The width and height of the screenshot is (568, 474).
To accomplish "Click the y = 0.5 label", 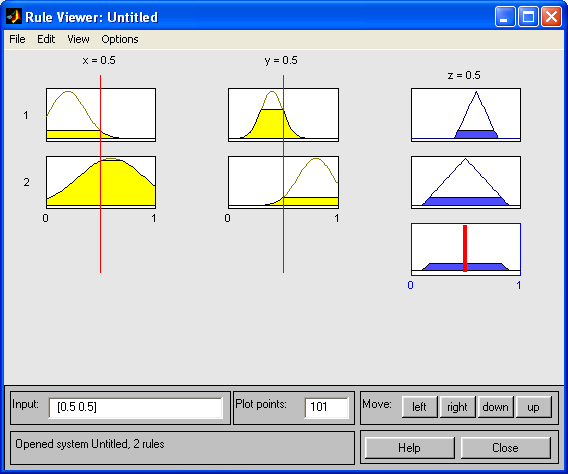I will pyautogui.click(x=281, y=60).
